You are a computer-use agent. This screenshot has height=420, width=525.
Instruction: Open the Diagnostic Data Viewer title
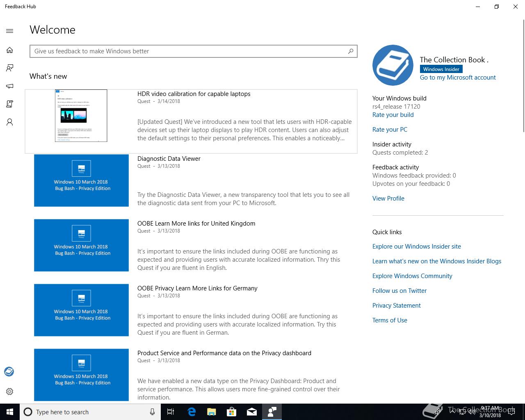169,159
